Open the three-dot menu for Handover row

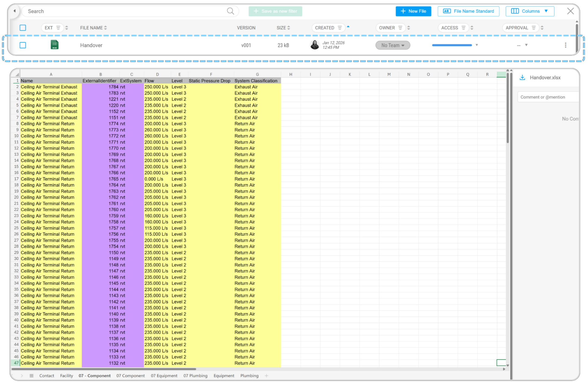pos(565,45)
